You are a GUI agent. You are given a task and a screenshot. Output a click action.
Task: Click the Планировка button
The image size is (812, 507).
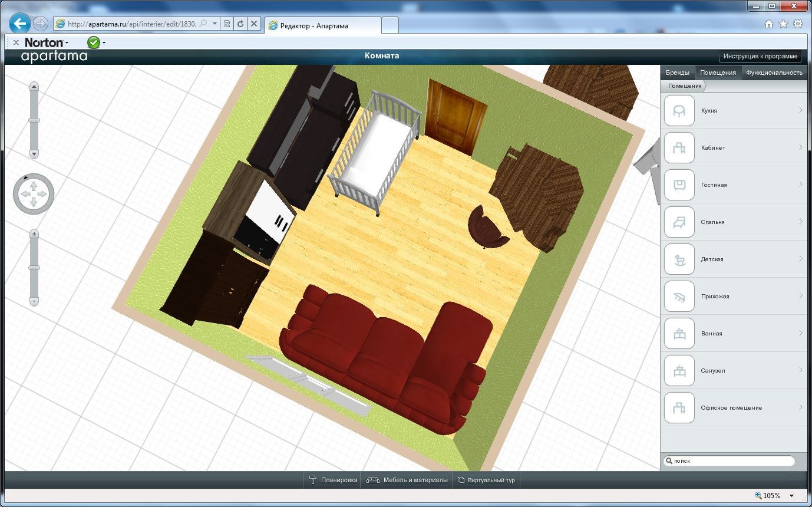333,480
